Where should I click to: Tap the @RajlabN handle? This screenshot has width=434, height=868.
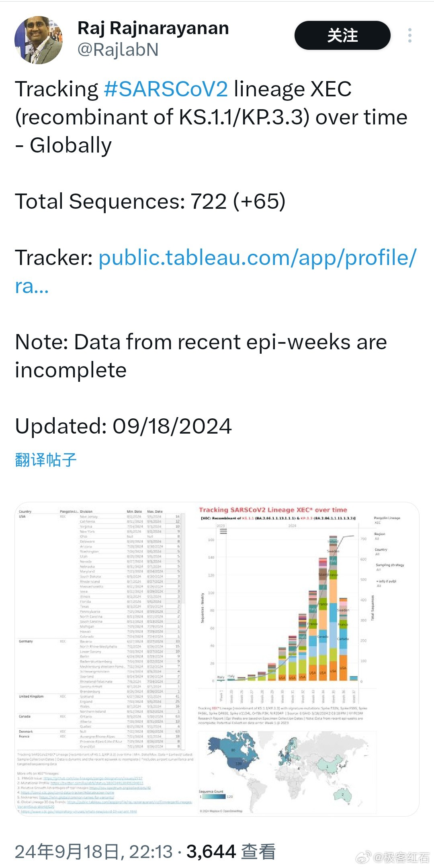(x=118, y=50)
